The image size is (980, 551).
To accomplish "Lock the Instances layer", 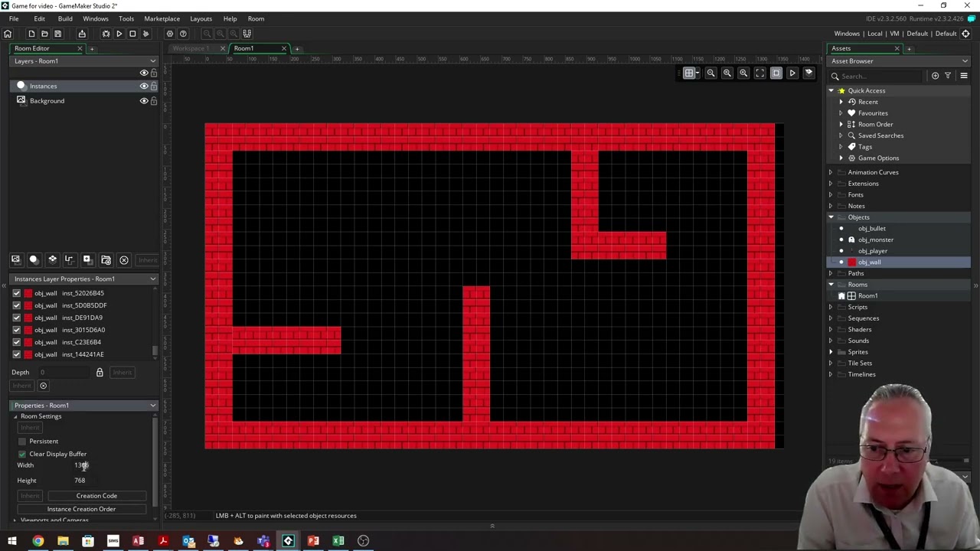I will click(154, 86).
